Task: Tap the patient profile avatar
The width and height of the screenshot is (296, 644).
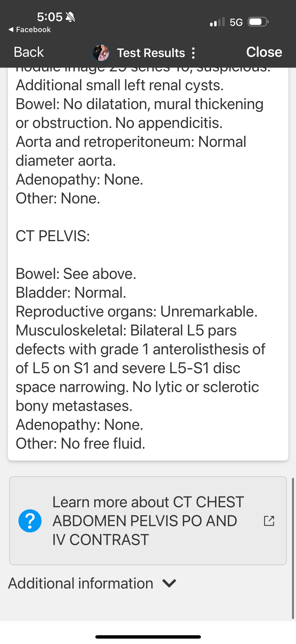Action: click(101, 53)
